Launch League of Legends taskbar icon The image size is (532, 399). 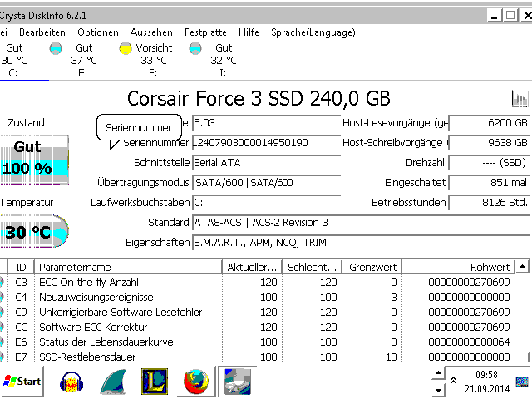point(155,382)
